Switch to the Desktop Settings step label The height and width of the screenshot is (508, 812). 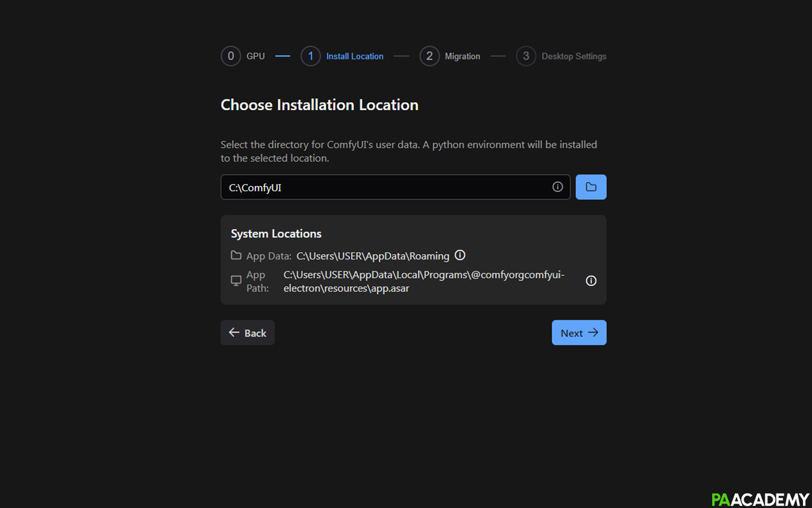click(574, 56)
